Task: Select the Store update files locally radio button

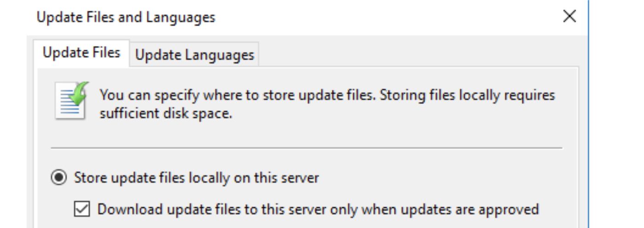Action: (x=58, y=178)
